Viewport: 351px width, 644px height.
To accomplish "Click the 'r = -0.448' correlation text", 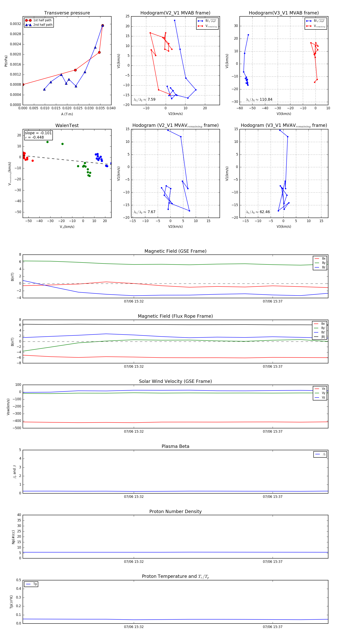I will [34, 137].
